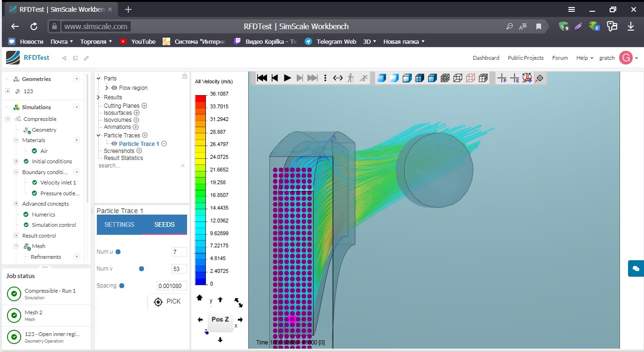Expand the Flow region node
Screen dimensions: 644x352
click(107, 88)
